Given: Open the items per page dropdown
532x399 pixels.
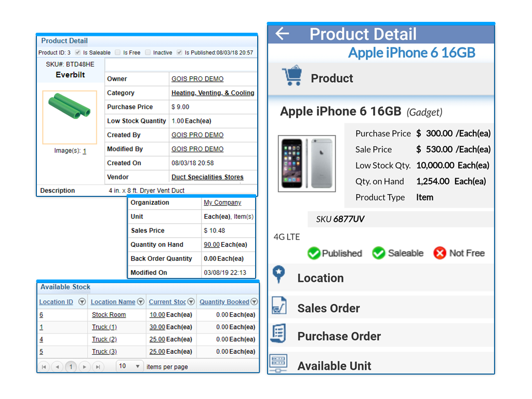Looking at the screenshot, I should (129, 366).
